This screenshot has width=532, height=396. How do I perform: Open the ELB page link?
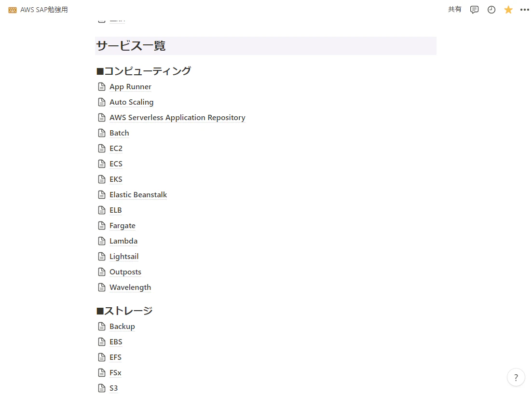point(115,210)
